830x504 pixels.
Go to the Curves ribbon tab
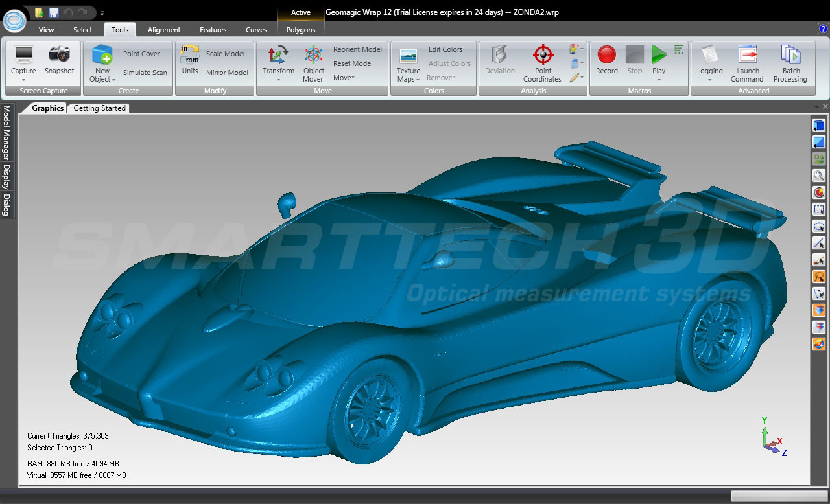[256, 30]
